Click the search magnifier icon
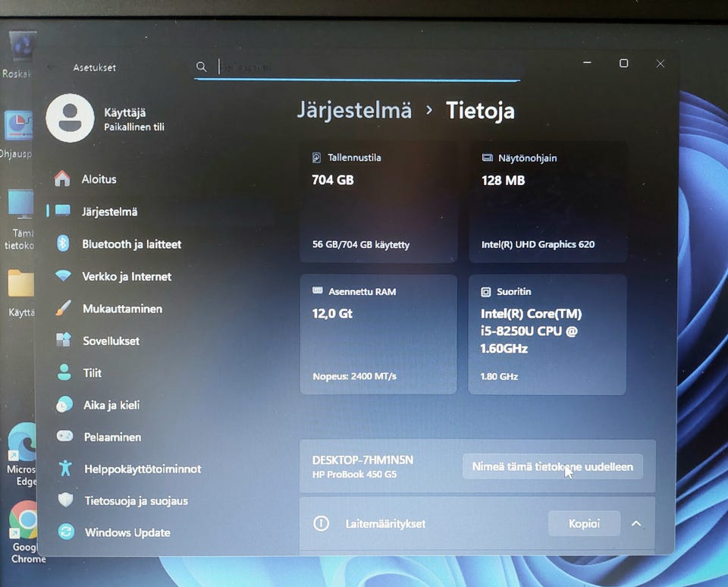Screen dimensions: 728x587 pyautogui.click(x=201, y=67)
